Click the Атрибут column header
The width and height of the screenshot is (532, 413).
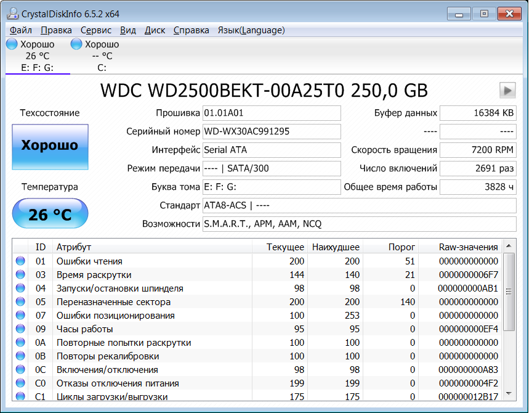coord(152,247)
